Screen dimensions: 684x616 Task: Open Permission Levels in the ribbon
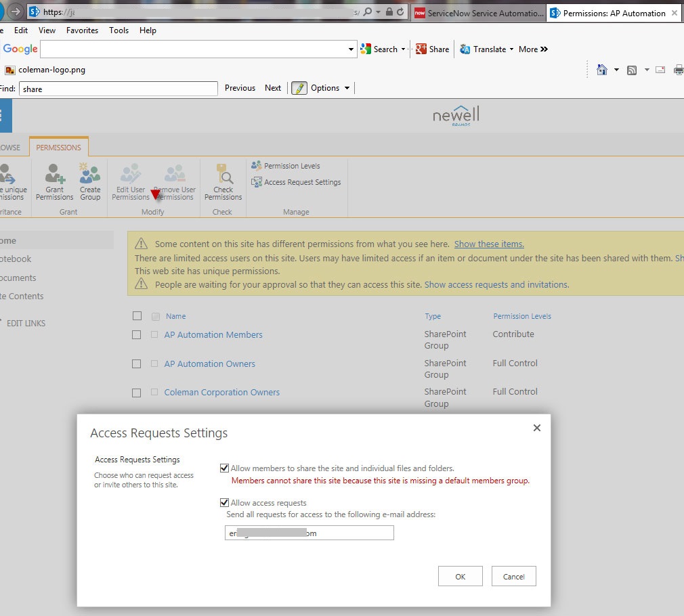point(286,166)
